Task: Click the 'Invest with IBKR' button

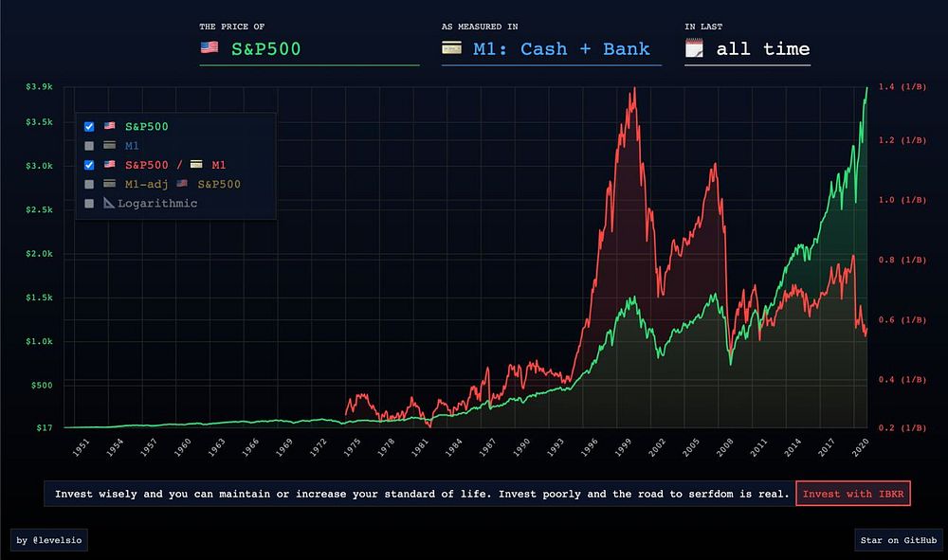Action: tap(853, 494)
